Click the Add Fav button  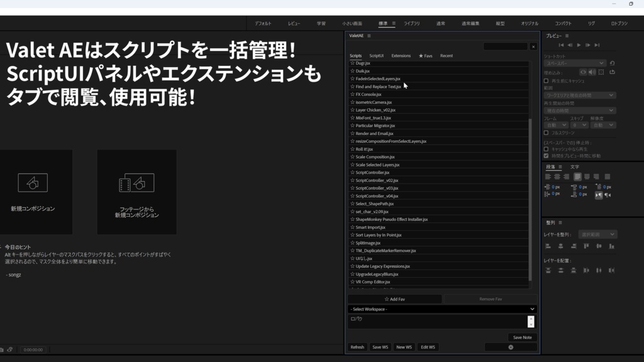(x=395, y=299)
